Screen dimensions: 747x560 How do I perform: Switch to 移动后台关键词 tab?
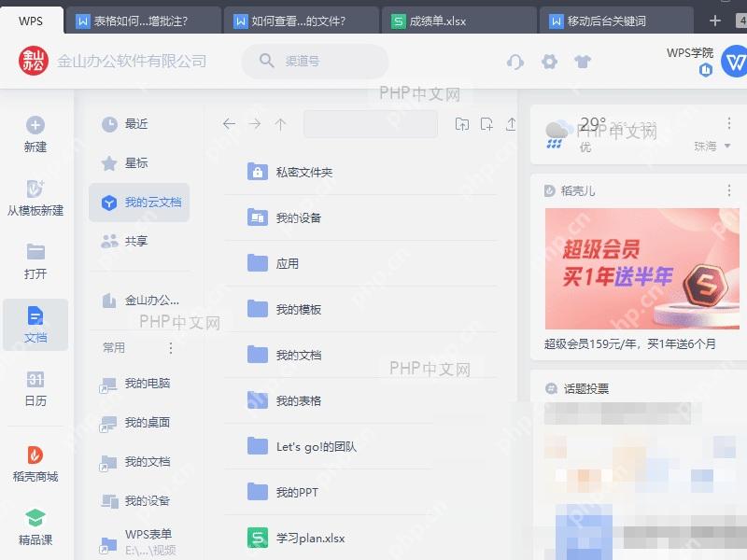click(616, 21)
